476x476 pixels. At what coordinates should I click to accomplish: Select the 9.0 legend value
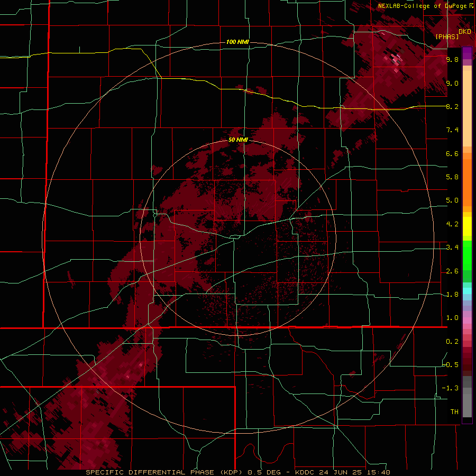click(x=452, y=83)
